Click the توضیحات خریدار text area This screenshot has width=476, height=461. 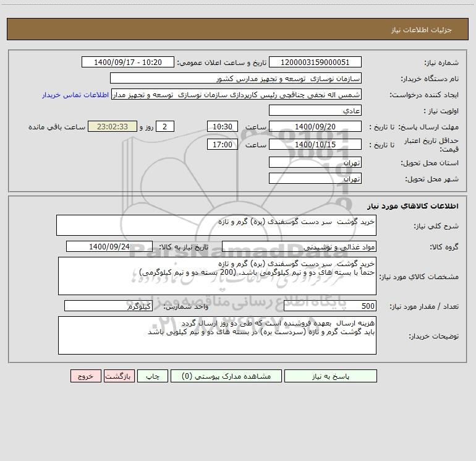217,335
